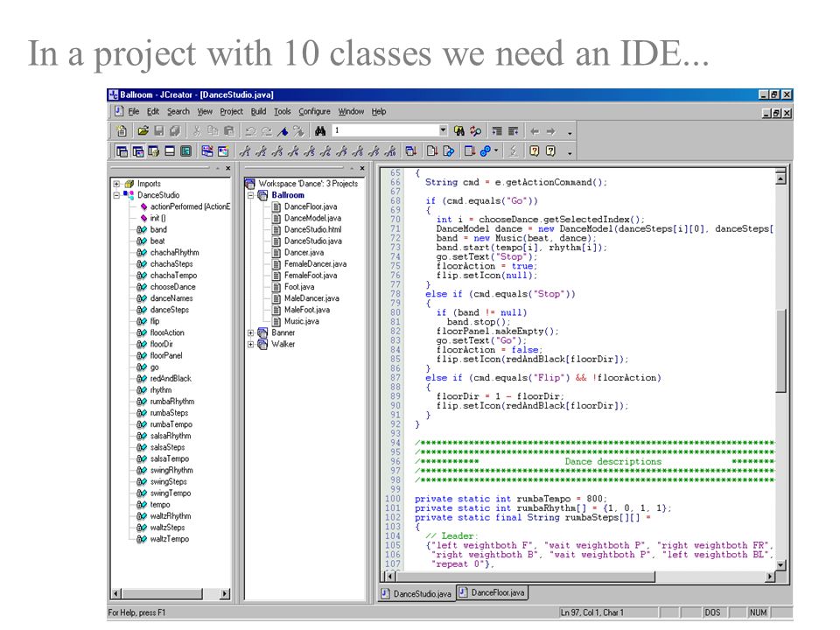
Task: Click the Navigate forward arrow icon
Action: click(x=550, y=130)
